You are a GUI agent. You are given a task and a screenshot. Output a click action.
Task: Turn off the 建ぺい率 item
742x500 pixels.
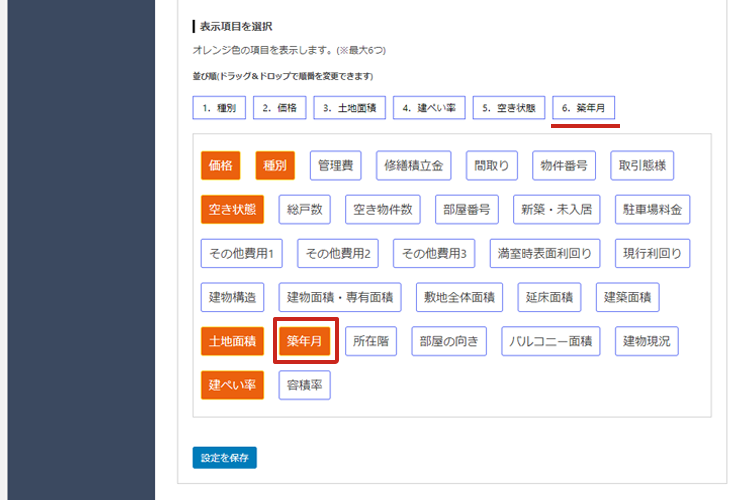[x=232, y=385]
